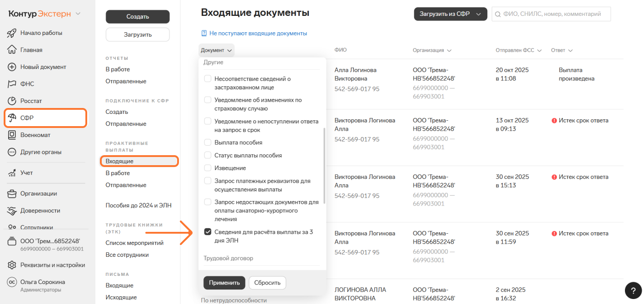
Task: Click the rocket icon for Начало работы
Action: (x=12, y=33)
